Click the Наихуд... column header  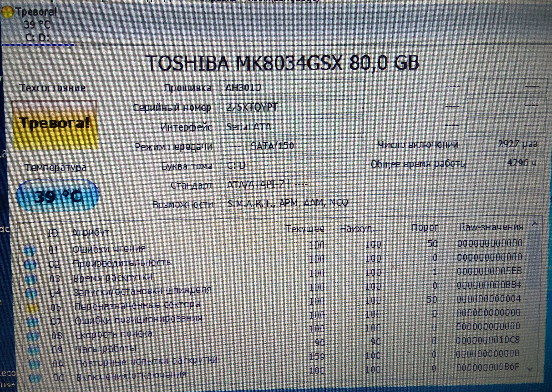[x=360, y=228]
